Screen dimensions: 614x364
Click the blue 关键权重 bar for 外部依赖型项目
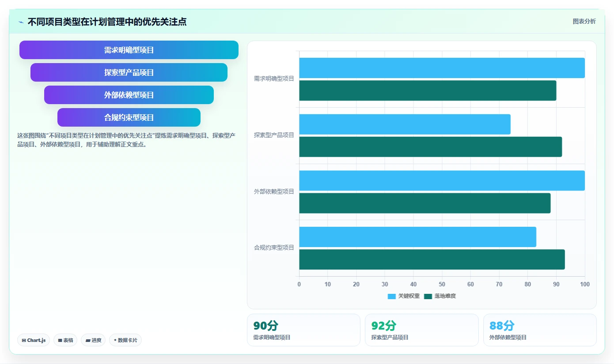point(442,181)
